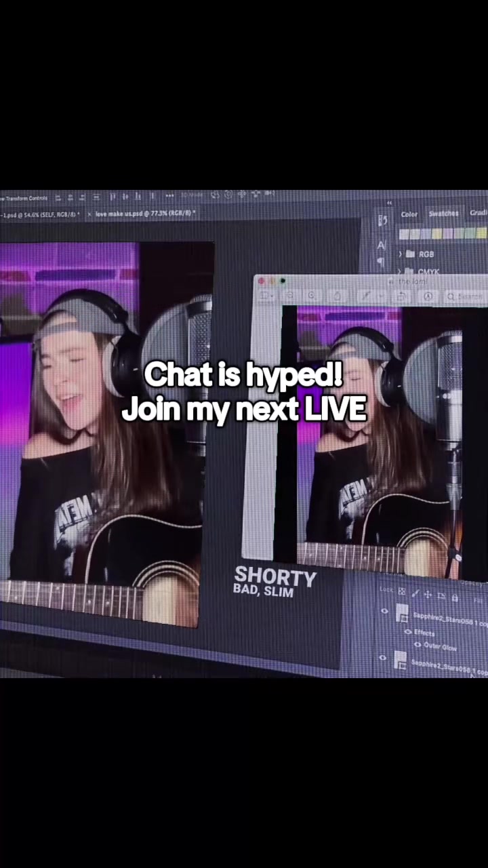Hide the second Sapphire2_Stars058 layer

pos(382,657)
